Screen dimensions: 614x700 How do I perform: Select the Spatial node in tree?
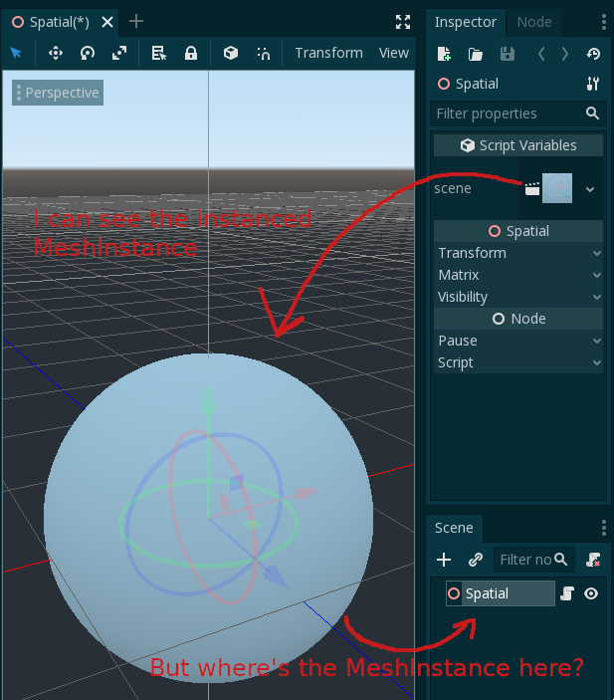point(501,593)
